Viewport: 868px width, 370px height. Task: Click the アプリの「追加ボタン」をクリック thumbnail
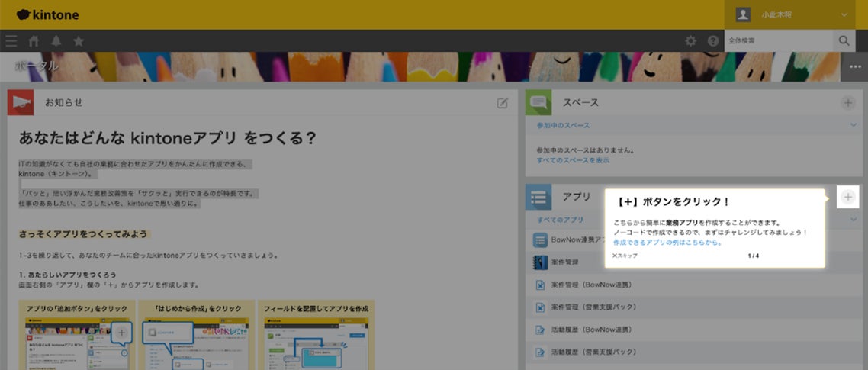point(77,336)
